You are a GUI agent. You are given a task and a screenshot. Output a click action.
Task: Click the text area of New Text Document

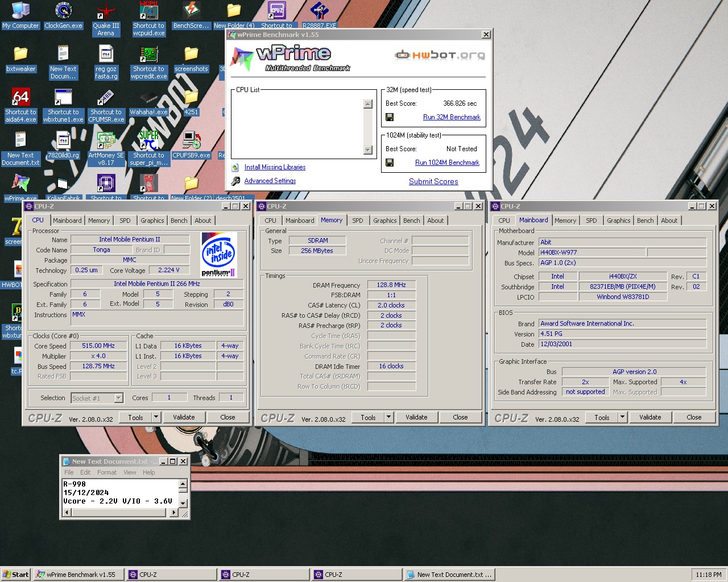coord(120,493)
